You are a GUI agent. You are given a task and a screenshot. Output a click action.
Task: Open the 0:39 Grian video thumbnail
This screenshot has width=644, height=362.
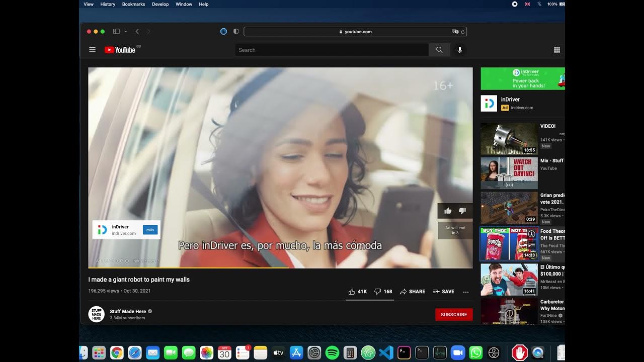[x=509, y=208]
